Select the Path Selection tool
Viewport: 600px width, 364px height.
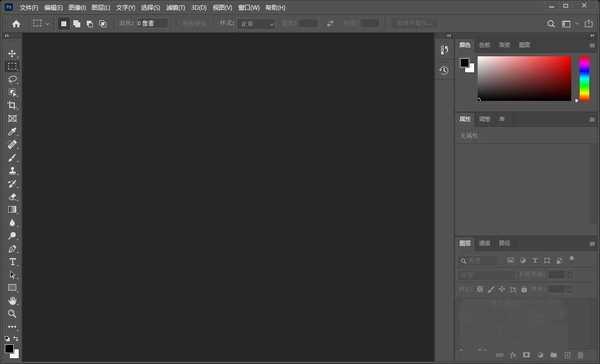click(x=12, y=275)
